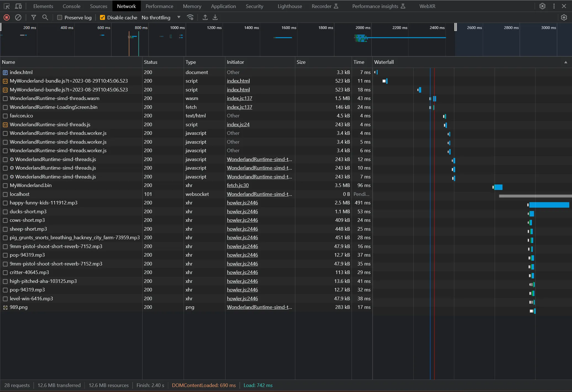Open fetch.js:30 initiator link
572x392 pixels.
click(x=238, y=185)
